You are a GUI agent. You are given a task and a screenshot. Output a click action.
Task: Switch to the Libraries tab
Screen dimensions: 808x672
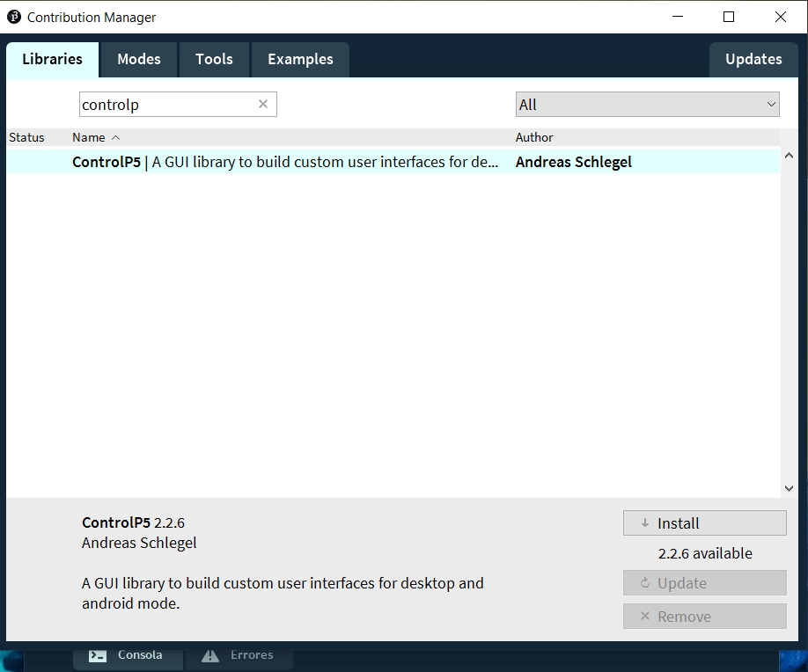click(x=52, y=59)
